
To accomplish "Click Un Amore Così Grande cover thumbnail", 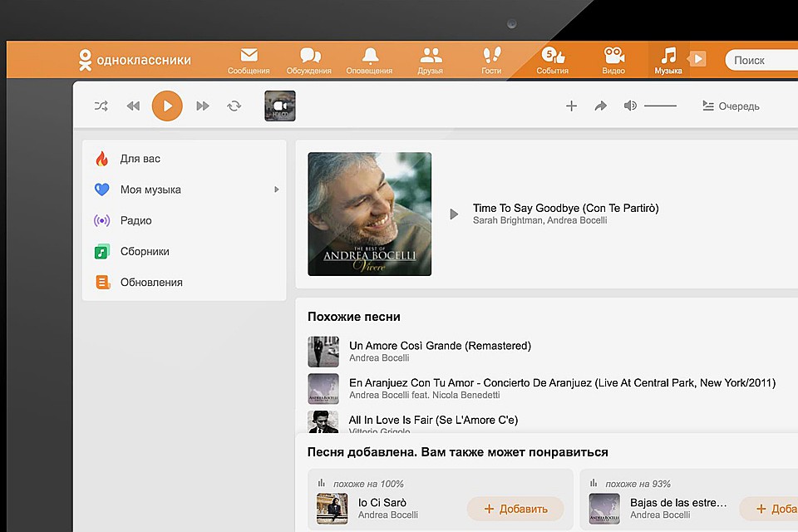I will pyautogui.click(x=323, y=352).
